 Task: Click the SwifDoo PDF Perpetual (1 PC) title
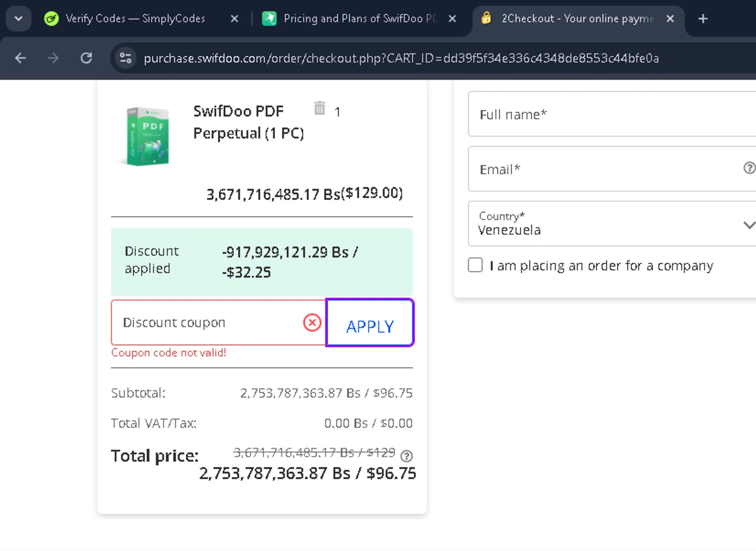point(248,122)
